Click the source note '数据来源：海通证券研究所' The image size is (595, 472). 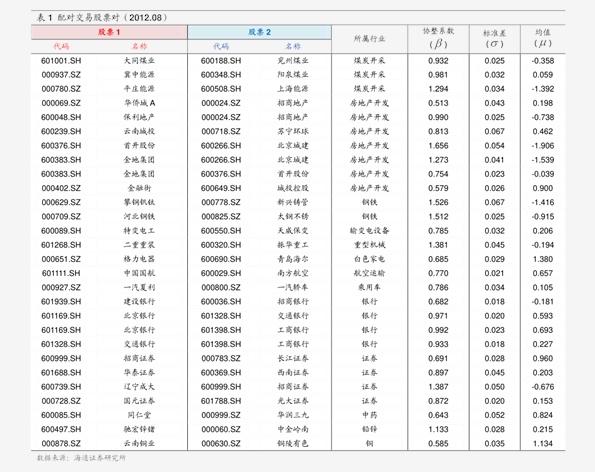coord(81,458)
